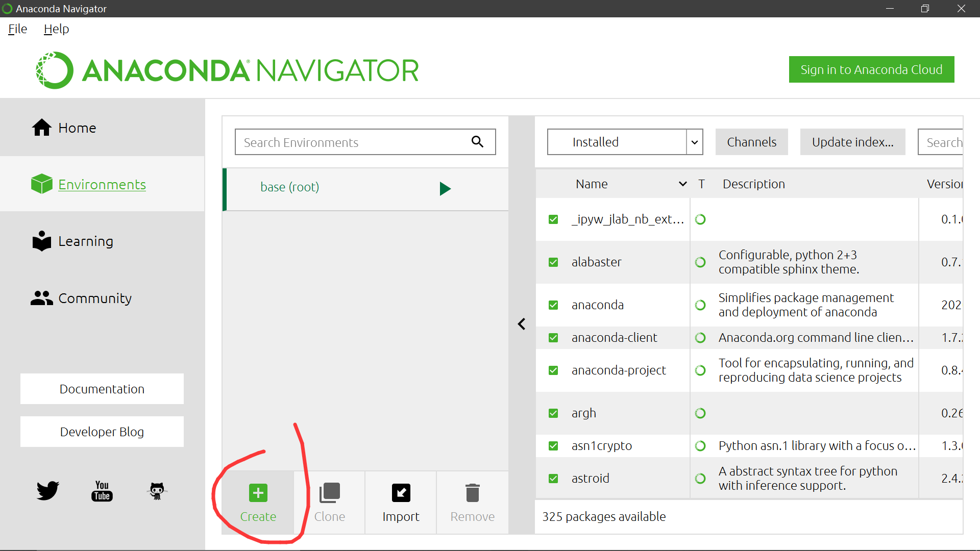
Task: Click the status circle for alabaster
Action: pos(701,262)
